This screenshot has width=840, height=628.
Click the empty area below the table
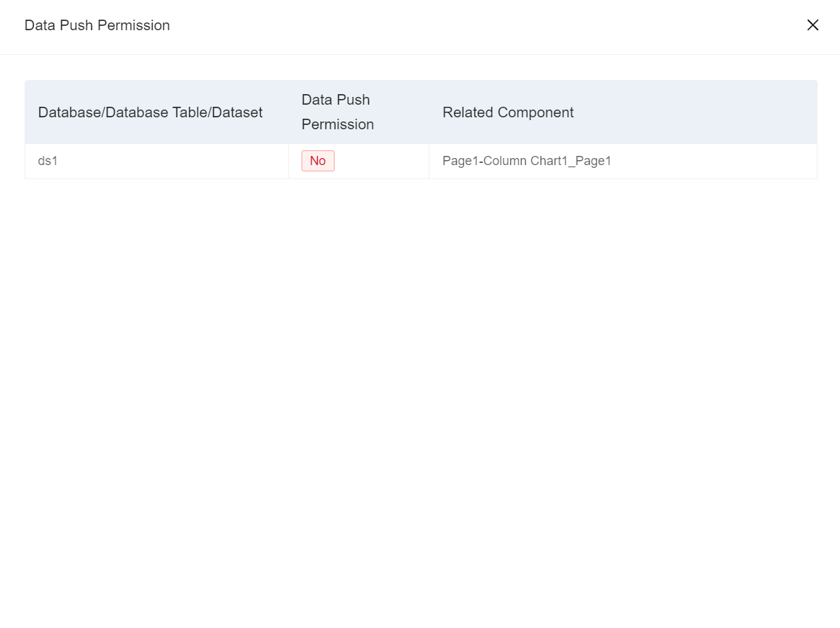coord(420,351)
